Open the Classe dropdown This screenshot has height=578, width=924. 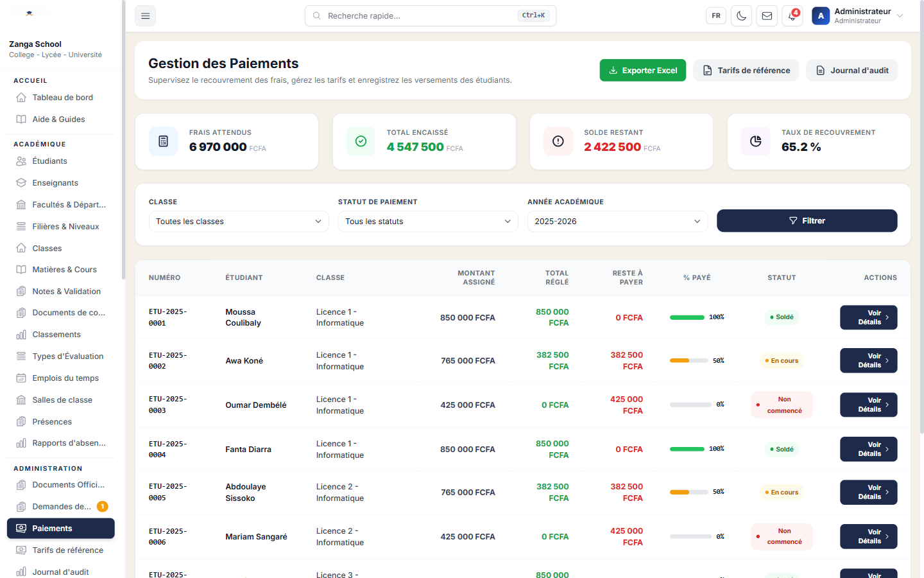(x=239, y=222)
